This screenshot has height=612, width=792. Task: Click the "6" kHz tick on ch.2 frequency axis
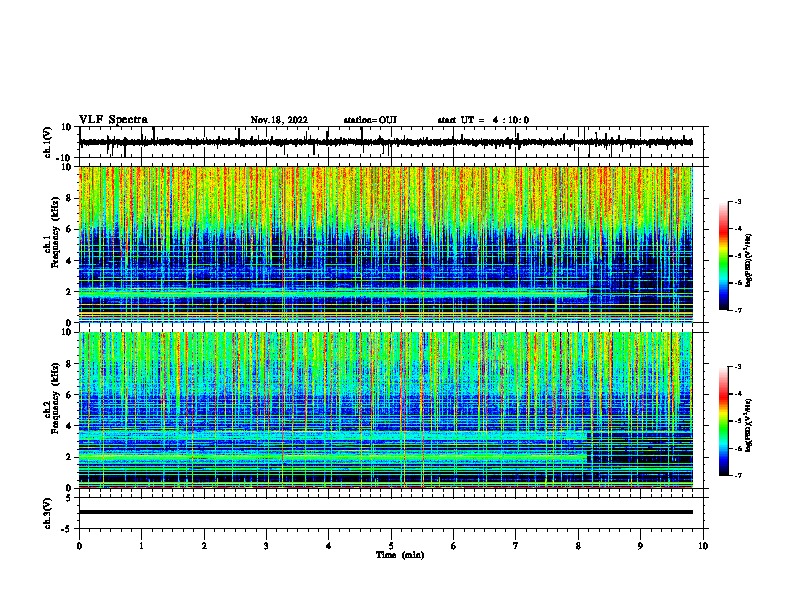(69, 395)
